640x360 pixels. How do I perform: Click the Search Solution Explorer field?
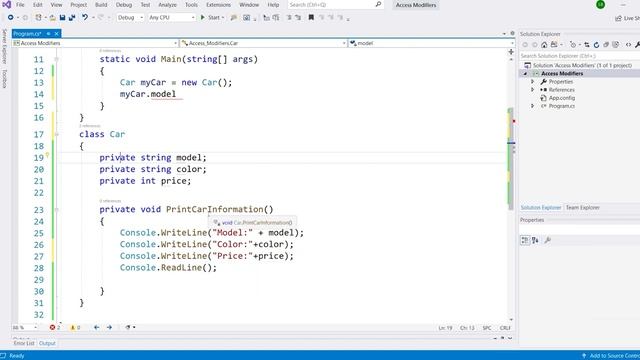coord(580,56)
